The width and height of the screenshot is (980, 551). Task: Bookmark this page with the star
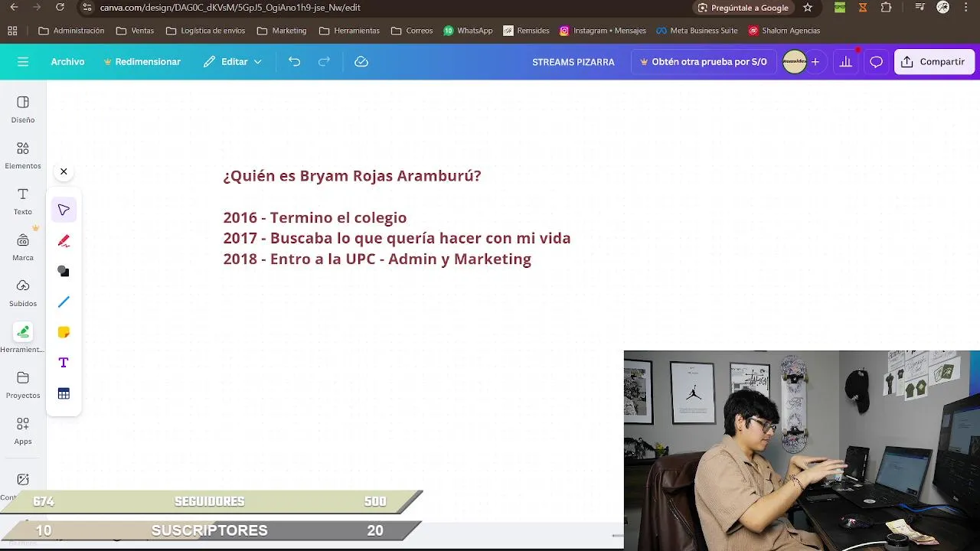pyautogui.click(x=808, y=8)
